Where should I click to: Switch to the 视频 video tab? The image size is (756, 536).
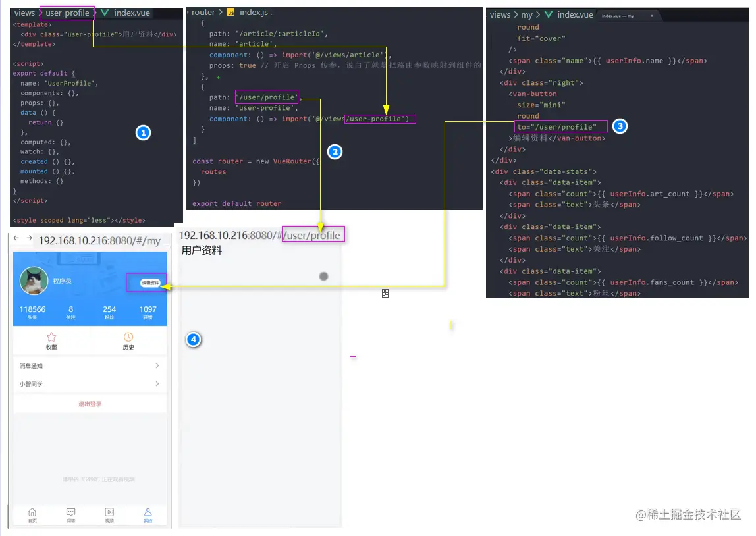(109, 515)
